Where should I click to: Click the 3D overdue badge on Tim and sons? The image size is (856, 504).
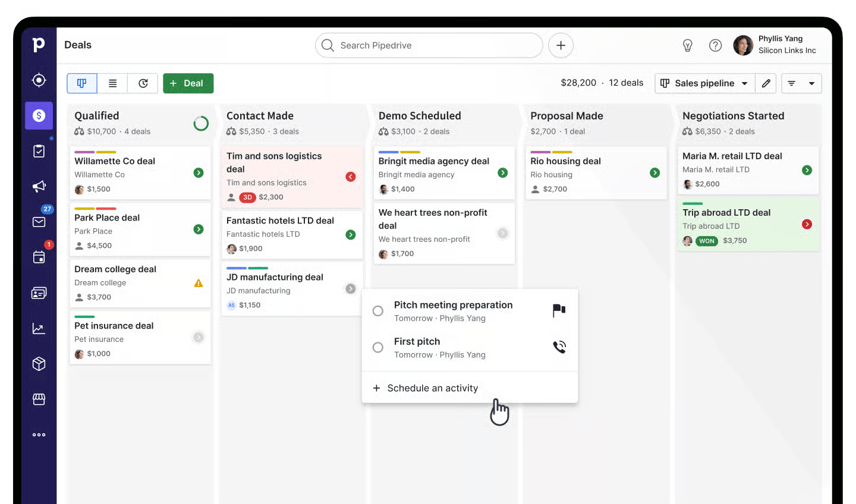tap(247, 197)
